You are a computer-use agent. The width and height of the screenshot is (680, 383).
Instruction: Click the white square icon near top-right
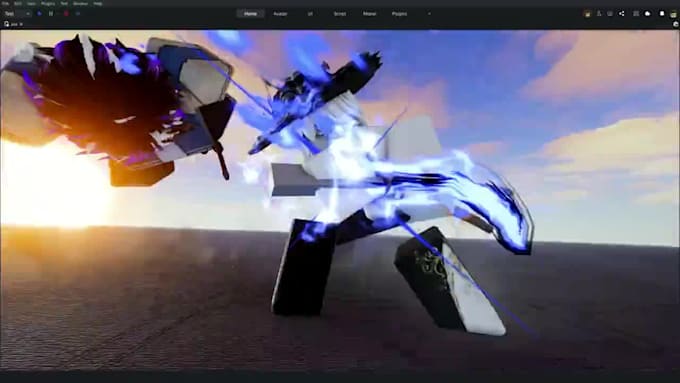(x=662, y=13)
